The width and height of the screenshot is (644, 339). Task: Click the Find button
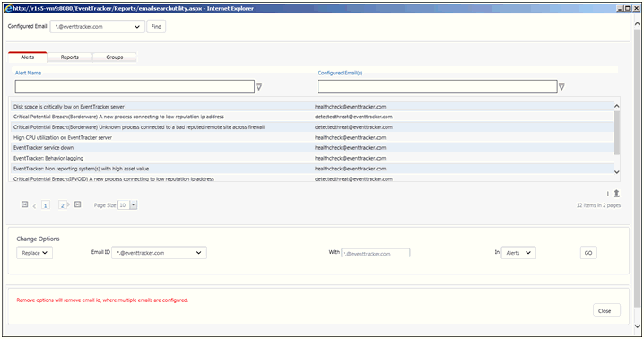pyautogui.click(x=156, y=27)
